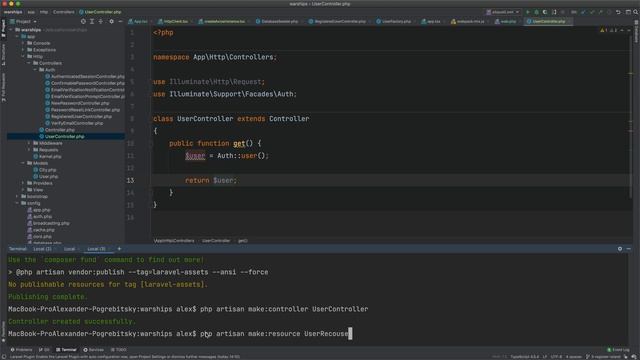This screenshot has height=360, width=640.
Task: Collapse the Models folder
Action: (x=23, y=163)
